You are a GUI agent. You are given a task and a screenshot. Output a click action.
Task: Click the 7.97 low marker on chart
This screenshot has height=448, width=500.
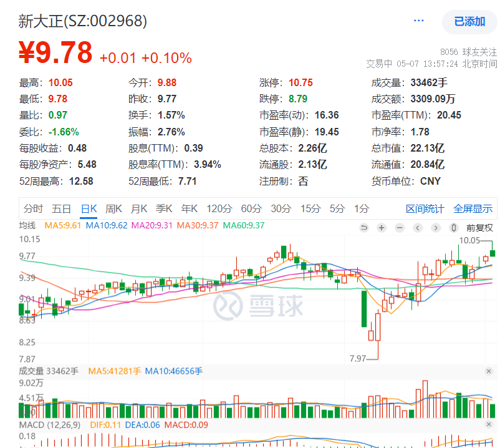click(x=357, y=359)
